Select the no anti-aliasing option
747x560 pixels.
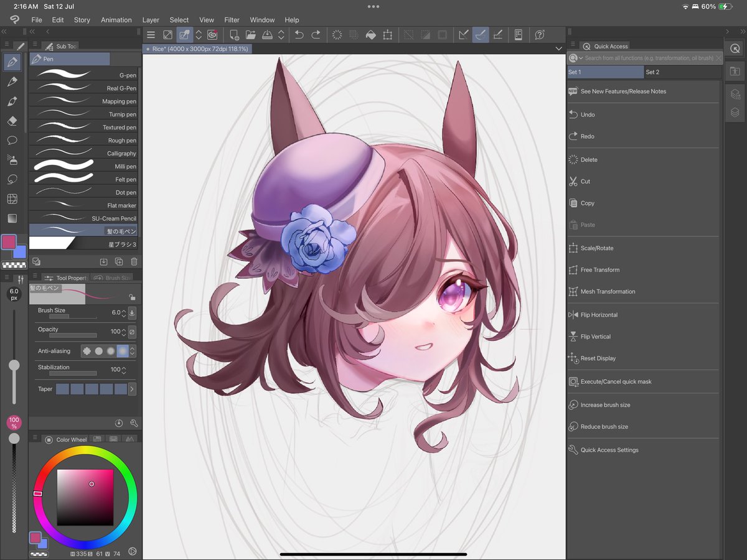tap(87, 351)
